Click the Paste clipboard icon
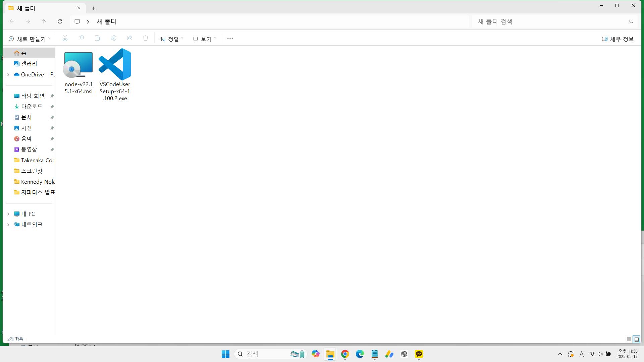 97,38
